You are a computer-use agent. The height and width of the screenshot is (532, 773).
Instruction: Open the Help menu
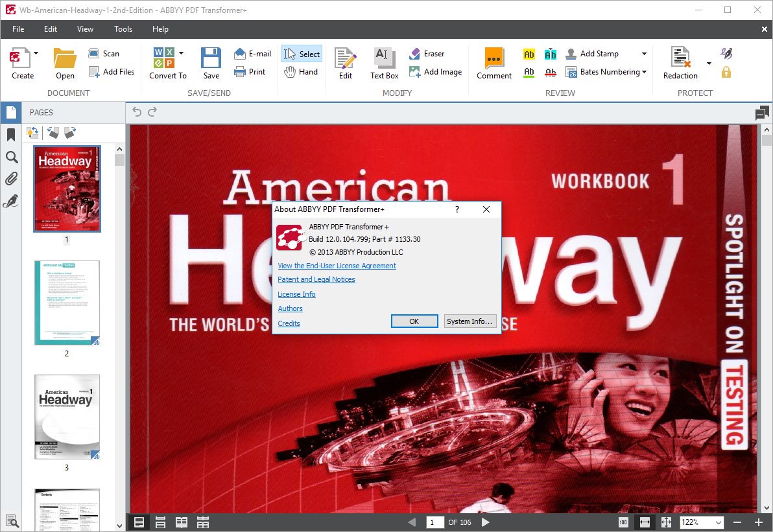160,29
